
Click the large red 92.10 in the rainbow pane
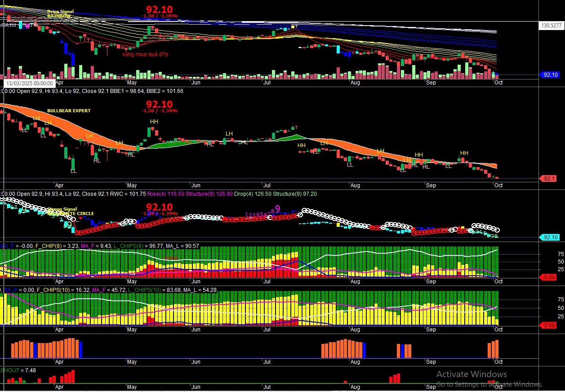tap(159, 9)
